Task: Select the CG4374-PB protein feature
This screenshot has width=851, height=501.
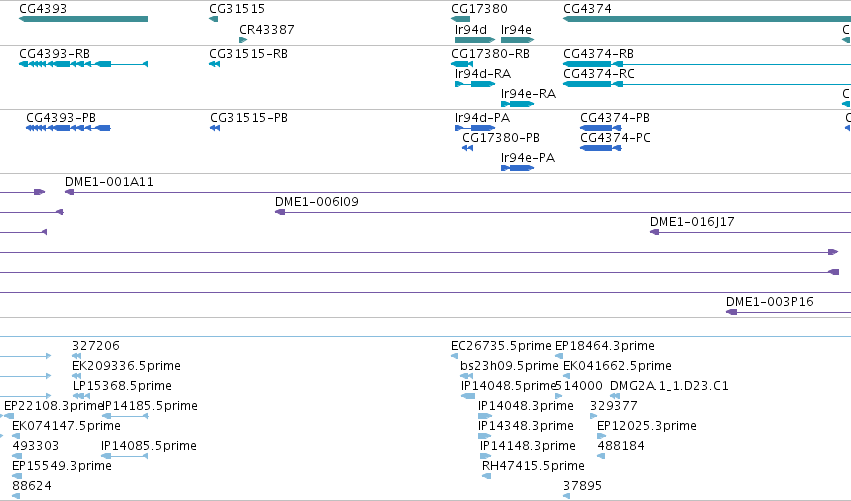Action: coord(601,128)
